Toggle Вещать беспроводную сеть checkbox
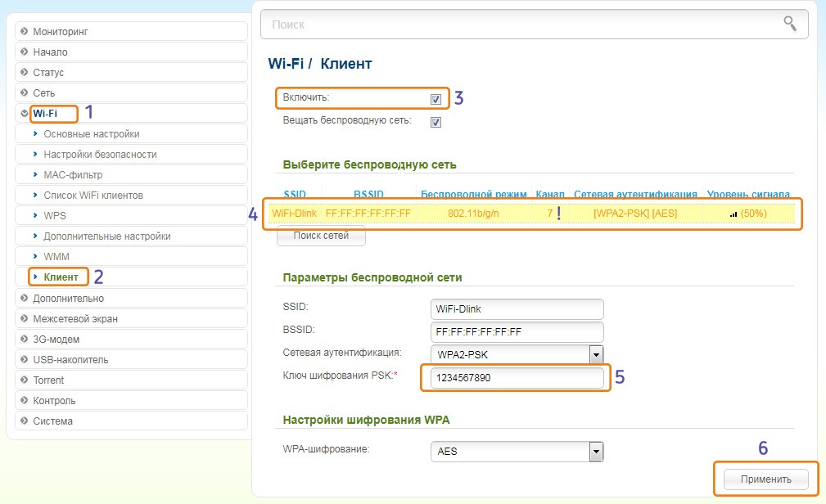The width and height of the screenshot is (826, 504). click(x=436, y=122)
